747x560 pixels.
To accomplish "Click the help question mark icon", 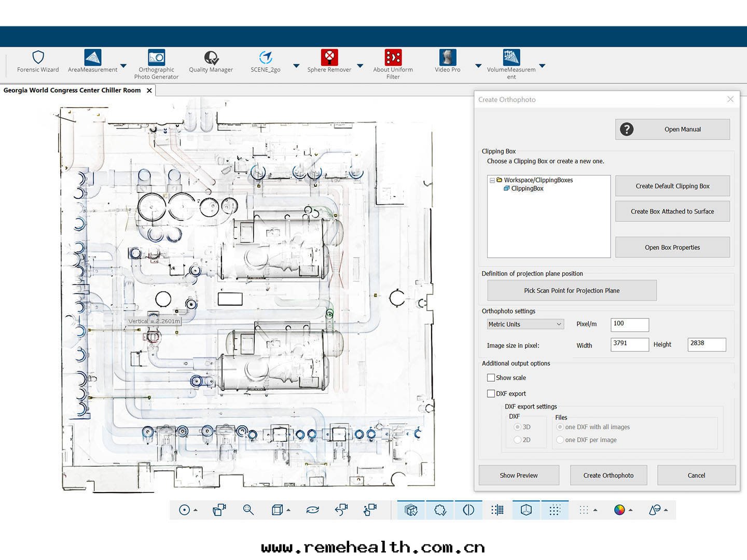I will point(627,129).
